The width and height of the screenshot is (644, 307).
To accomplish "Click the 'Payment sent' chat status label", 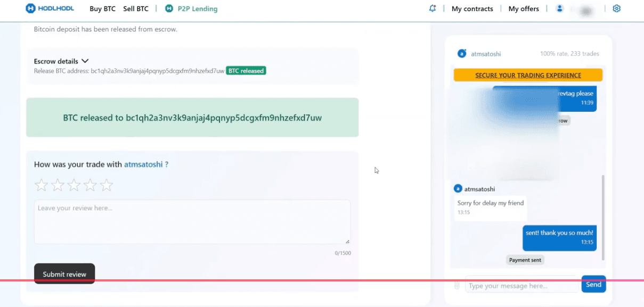I will click(525, 260).
